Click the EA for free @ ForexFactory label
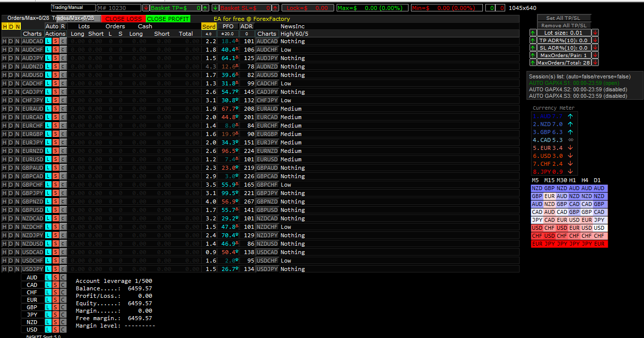Image resolution: width=644 pixels, height=338 pixels. coord(252,19)
